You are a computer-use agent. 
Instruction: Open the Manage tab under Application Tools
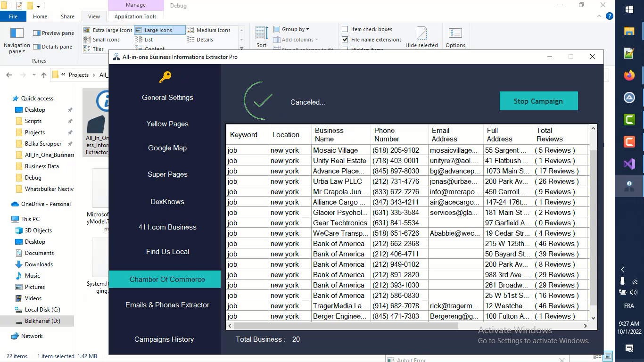click(x=136, y=5)
